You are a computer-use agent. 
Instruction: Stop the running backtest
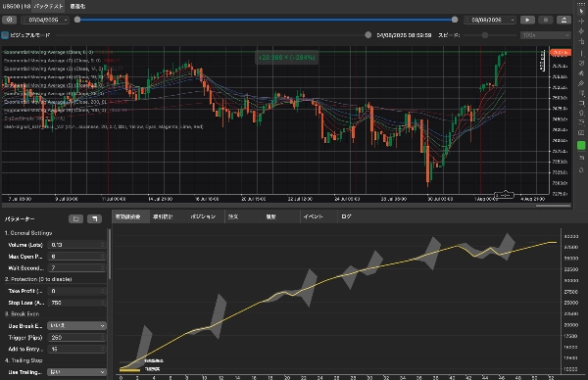[x=546, y=20]
